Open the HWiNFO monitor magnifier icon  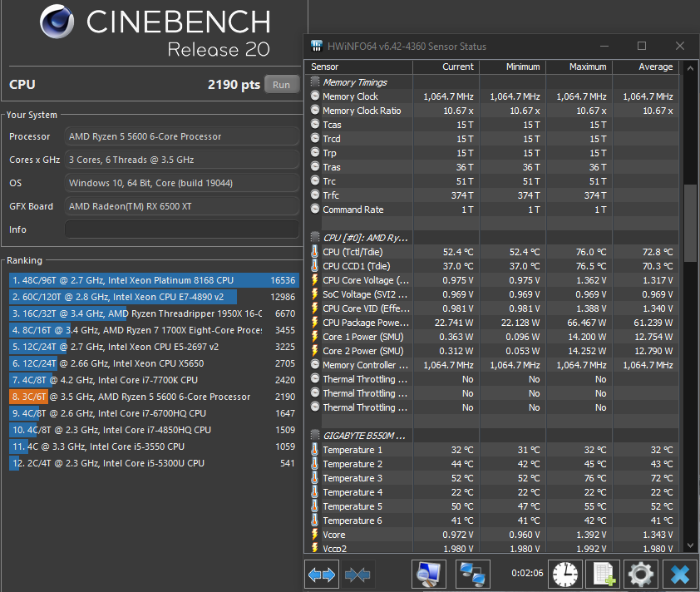(429, 575)
